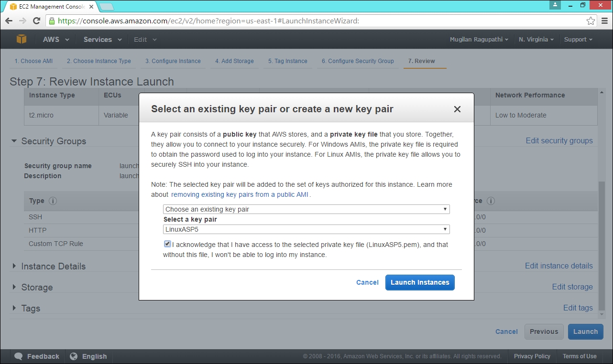Click the Previous button
The image size is (613, 364).
(x=544, y=332)
